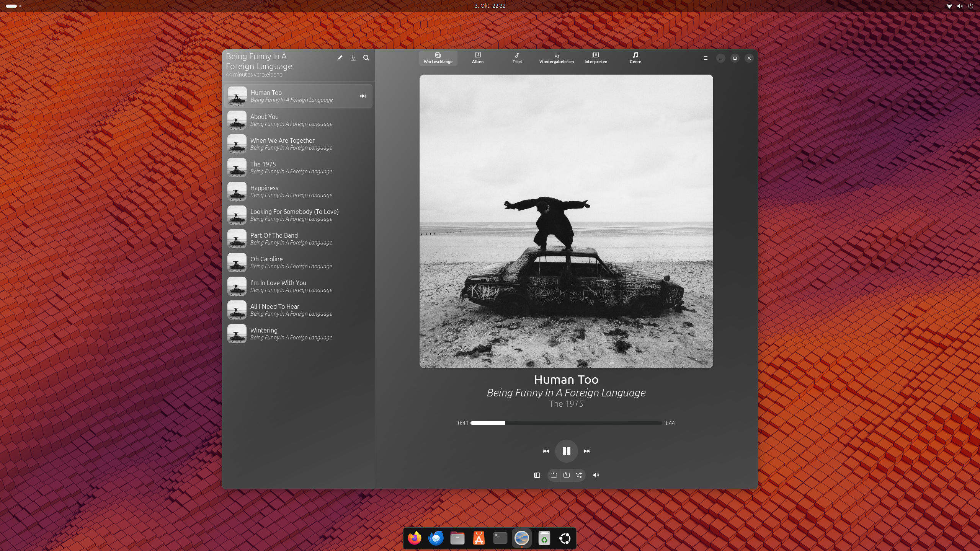Open Firefox from the dock
Image resolution: width=980 pixels, height=551 pixels.
414,538
